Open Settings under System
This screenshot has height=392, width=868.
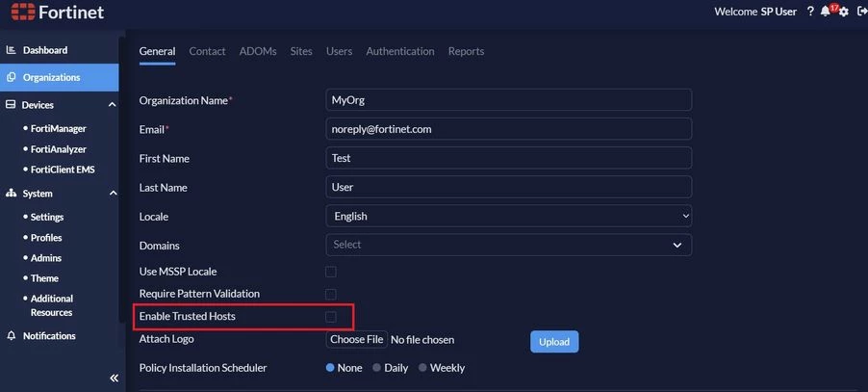47,217
